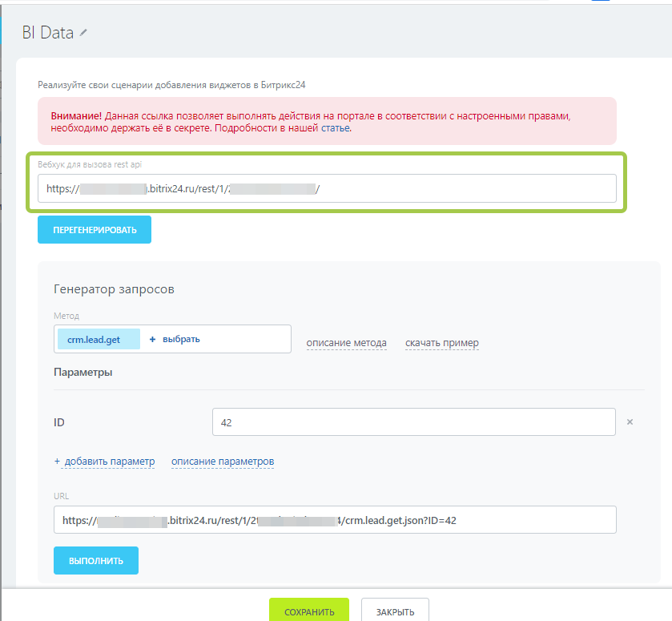672x621 pixels.
Task: Save the webhook with СОХРАНИТЬ
Action: click(308, 612)
